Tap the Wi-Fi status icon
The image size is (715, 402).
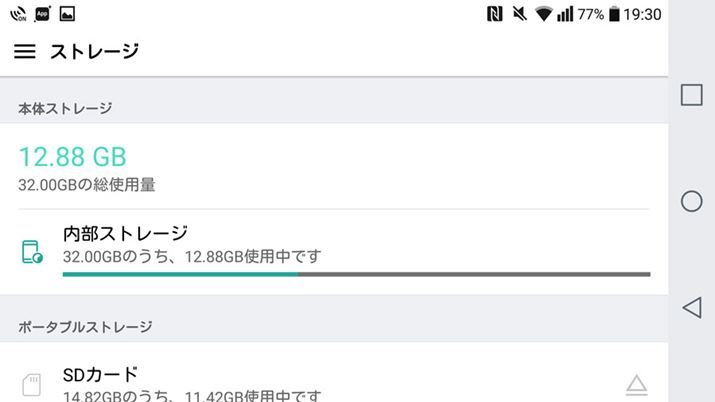pyautogui.click(x=544, y=14)
